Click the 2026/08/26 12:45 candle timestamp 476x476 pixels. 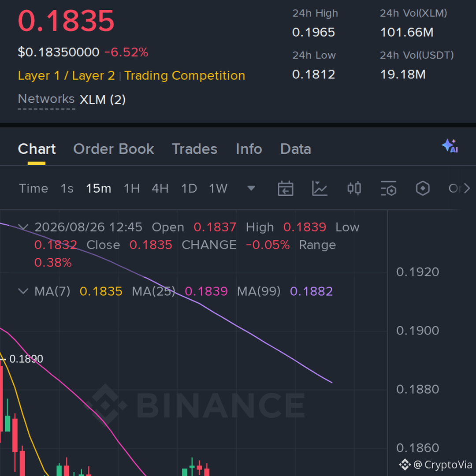[x=88, y=227]
